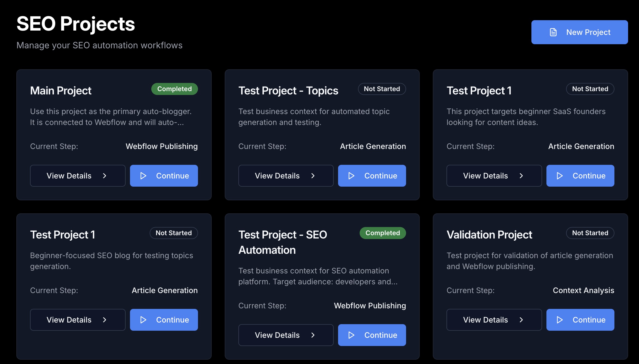This screenshot has width=639, height=364.
Task: Click the chevron arrow on Validation Project's View Details
Action: pos(521,320)
